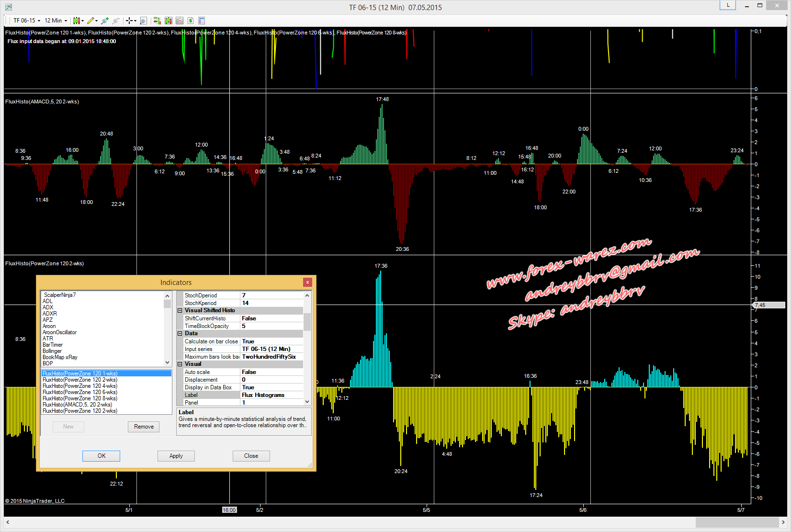
Task: Activate the crosshair cursor tool
Action: click(x=129, y=21)
